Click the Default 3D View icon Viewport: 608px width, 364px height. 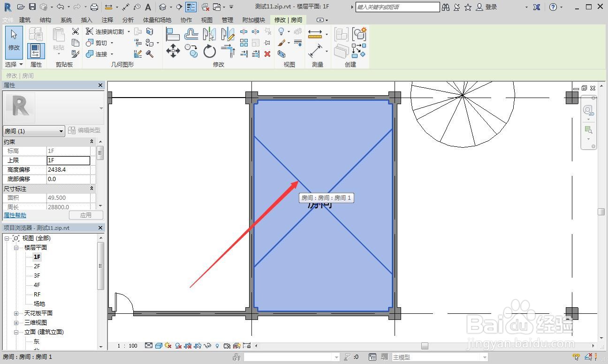[x=162, y=7]
